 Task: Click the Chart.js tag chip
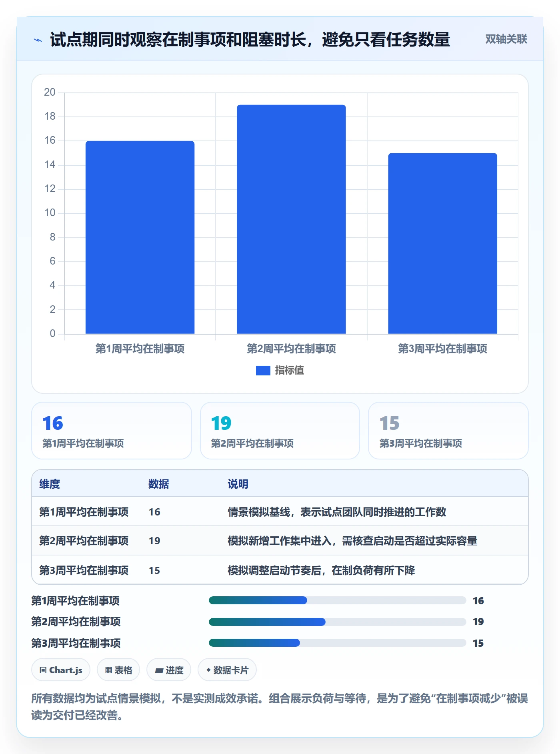click(x=61, y=670)
